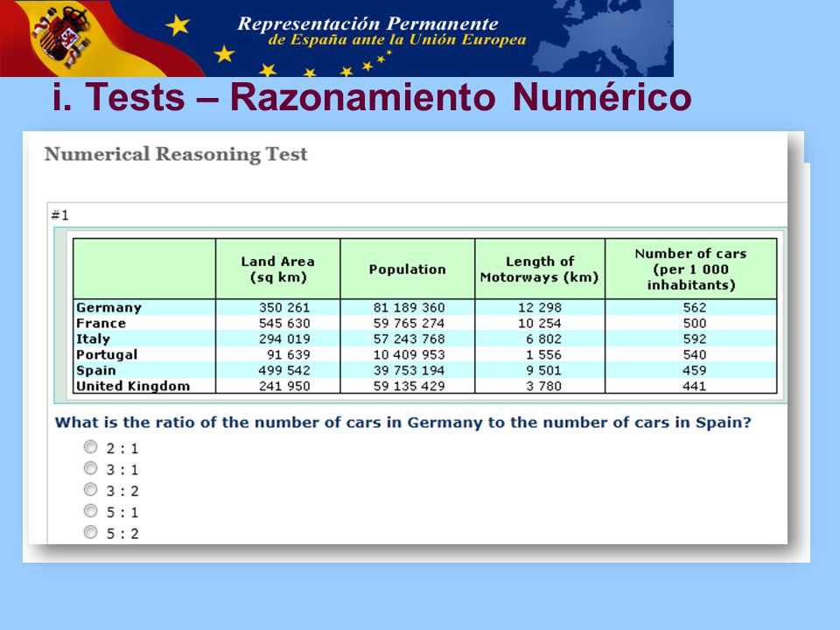Click Germany's population '81 189 360'

409,307
